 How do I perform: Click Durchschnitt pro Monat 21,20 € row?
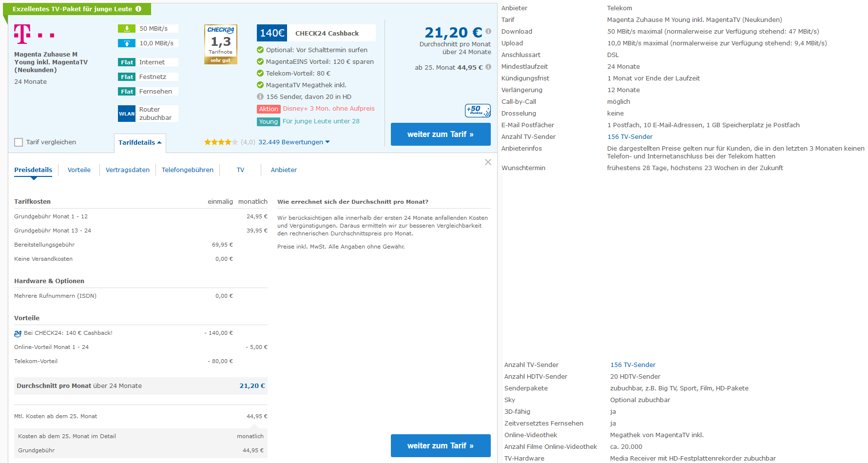[141, 386]
